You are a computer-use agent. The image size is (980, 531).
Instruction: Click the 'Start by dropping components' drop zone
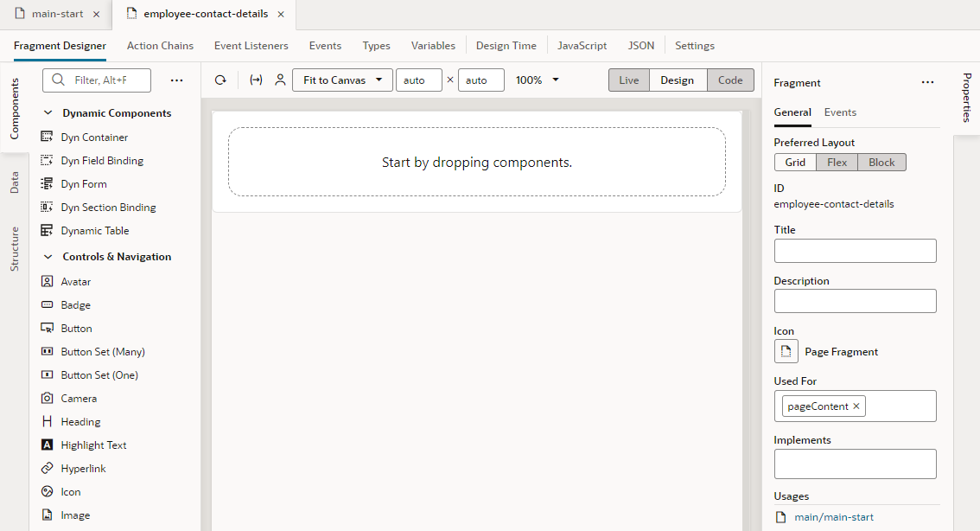tap(477, 162)
